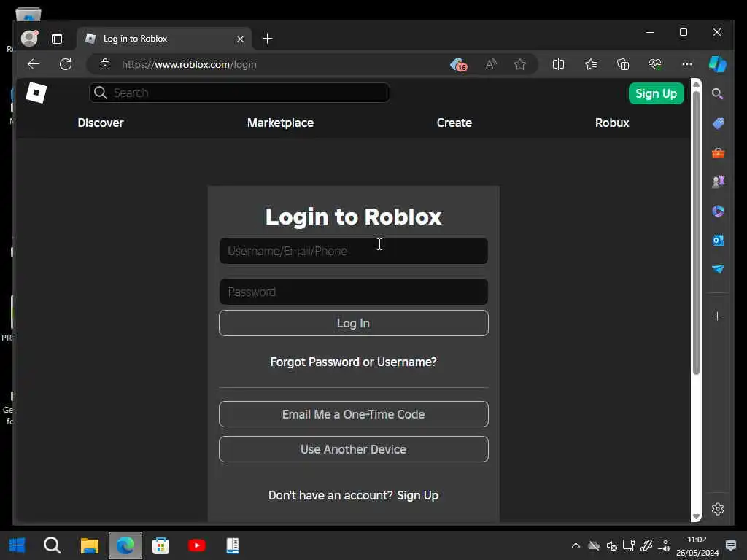Click the browser address bar URL

pyautogui.click(x=189, y=64)
